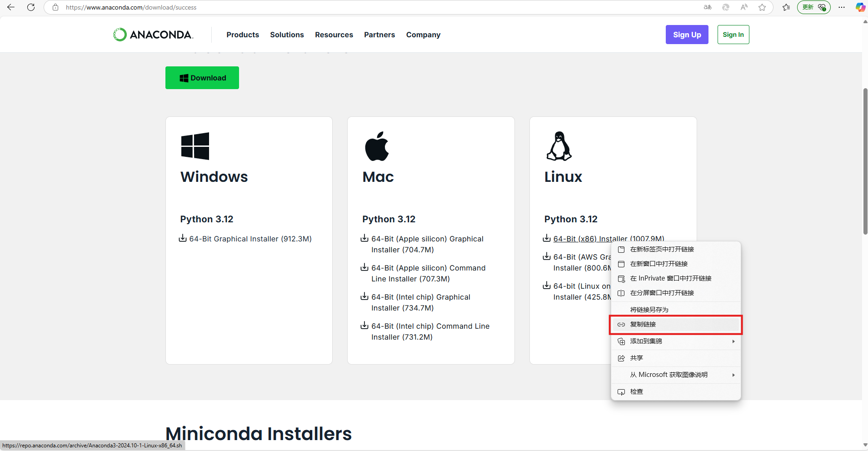Click the Anaconda logo

coord(153,35)
